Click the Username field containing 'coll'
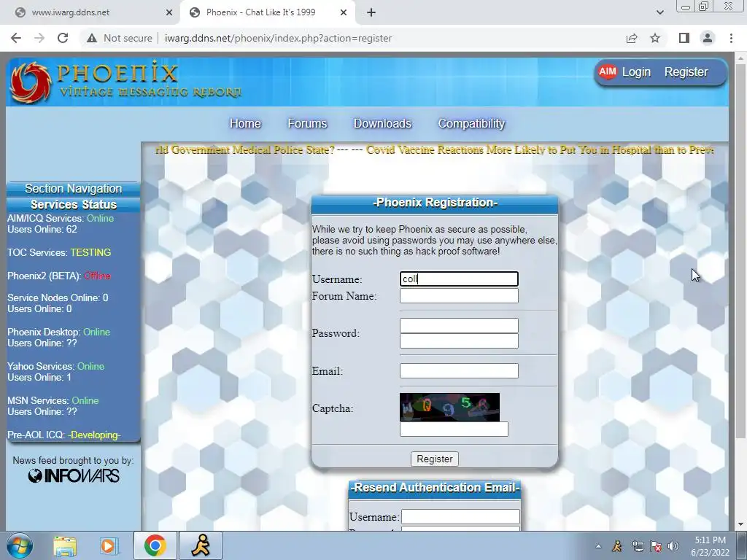Image resolution: width=747 pixels, height=560 pixels. (x=459, y=279)
